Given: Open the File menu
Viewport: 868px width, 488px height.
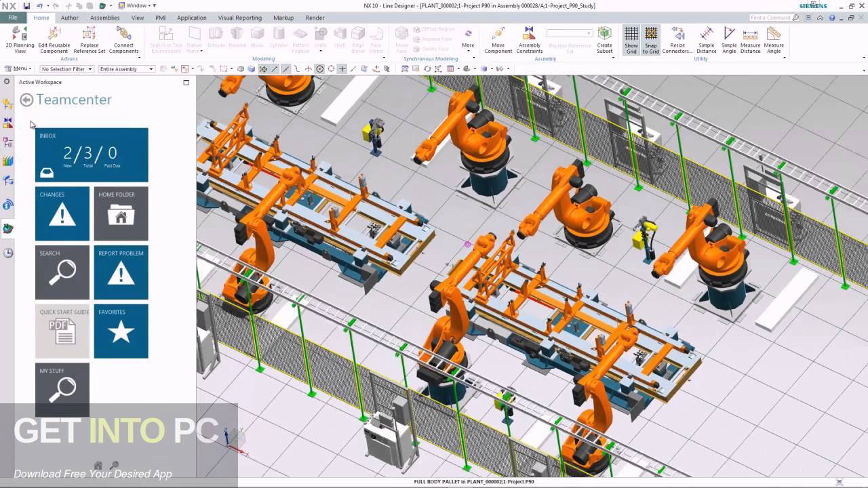Looking at the screenshot, I should [x=13, y=18].
